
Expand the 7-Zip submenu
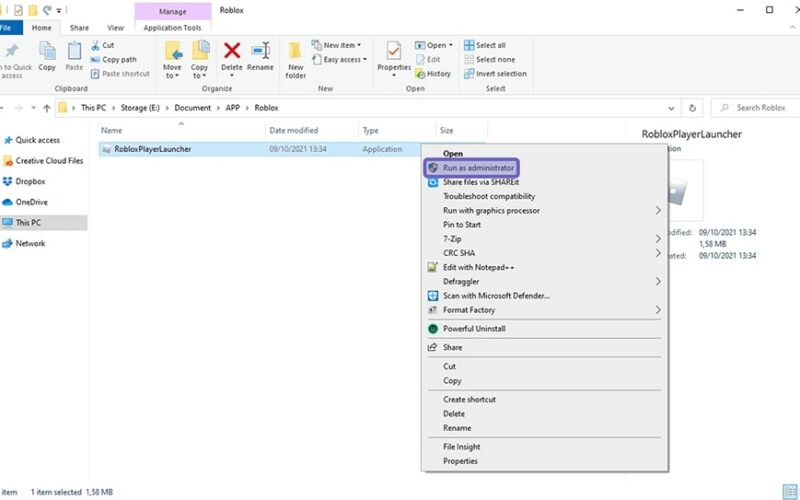click(x=658, y=239)
